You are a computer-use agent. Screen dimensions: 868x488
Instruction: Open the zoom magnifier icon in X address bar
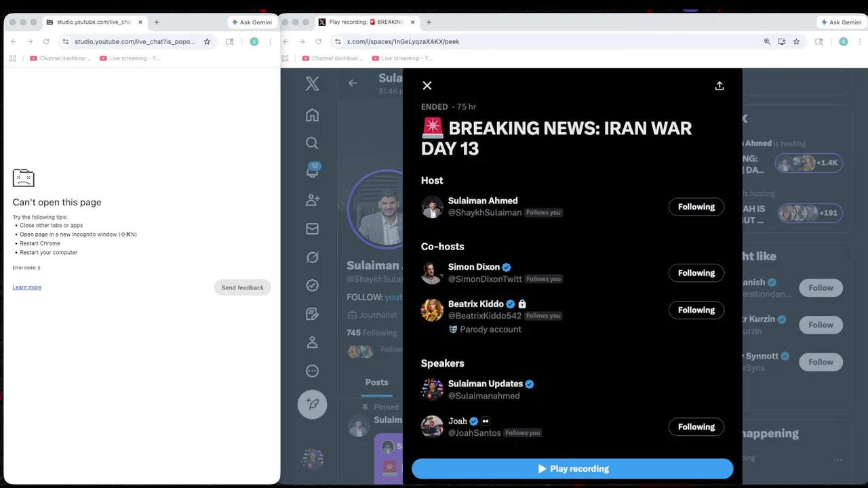(x=767, y=41)
